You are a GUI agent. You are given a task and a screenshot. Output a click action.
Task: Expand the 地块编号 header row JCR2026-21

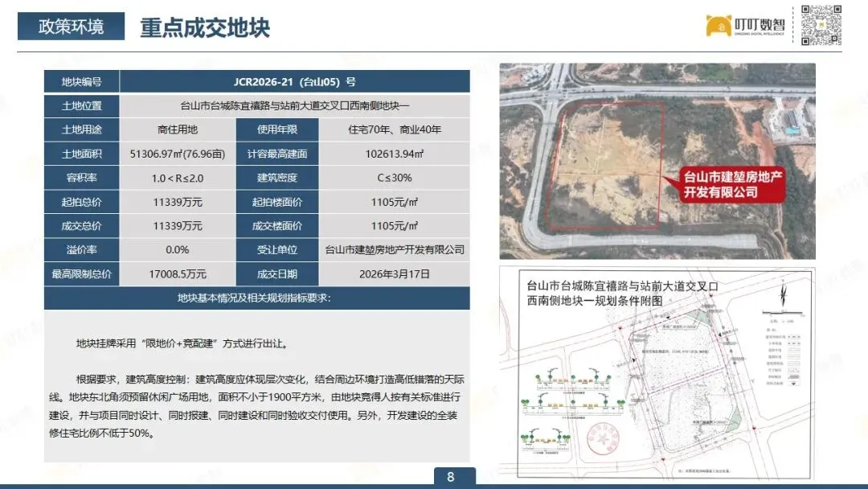[x=297, y=80]
